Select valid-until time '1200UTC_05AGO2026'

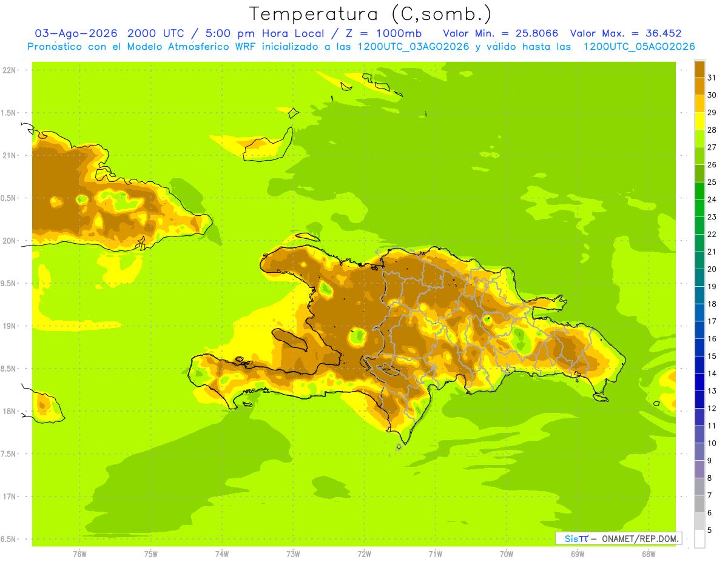[x=639, y=47]
